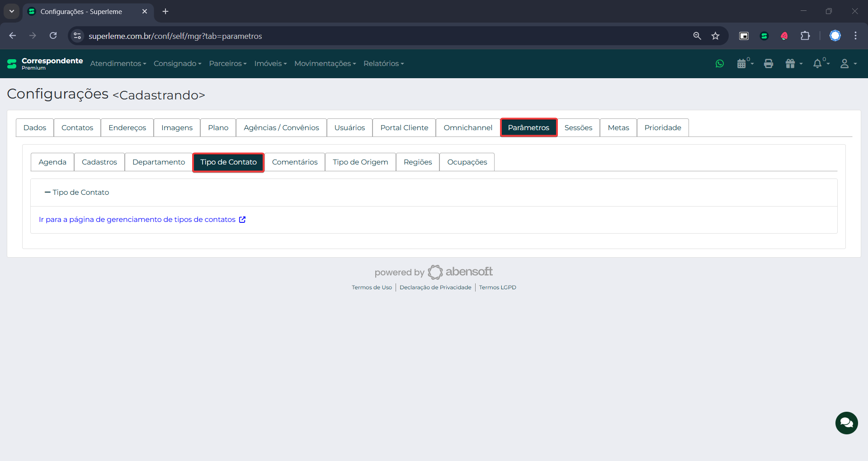The height and width of the screenshot is (461, 868).
Task: Open the gift icon menu
Action: click(x=791, y=64)
